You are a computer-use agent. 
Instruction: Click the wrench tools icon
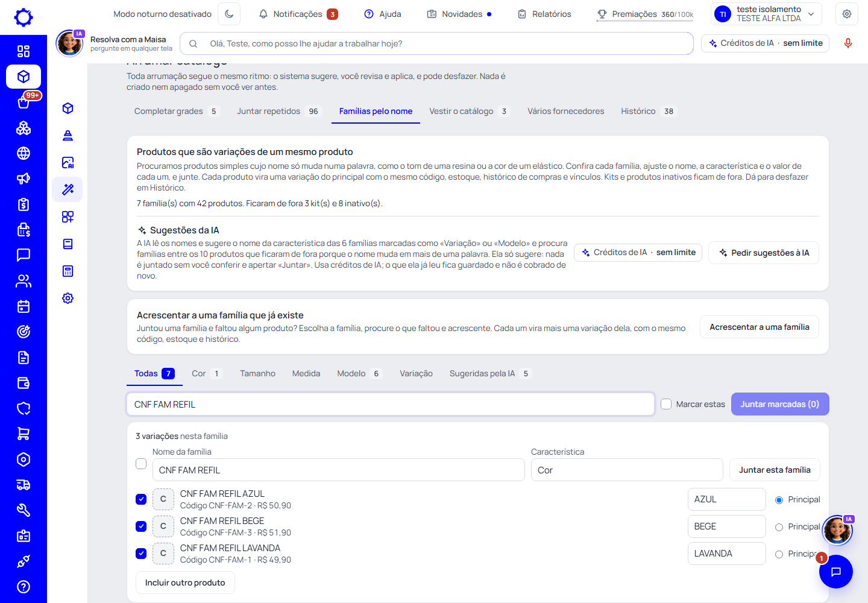24,510
